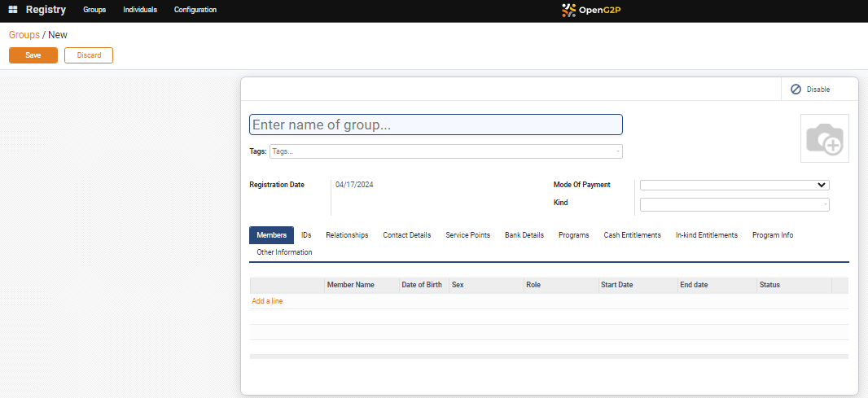Open the Kind dropdown field
The image size is (868, 398).
tap(734, 204)
